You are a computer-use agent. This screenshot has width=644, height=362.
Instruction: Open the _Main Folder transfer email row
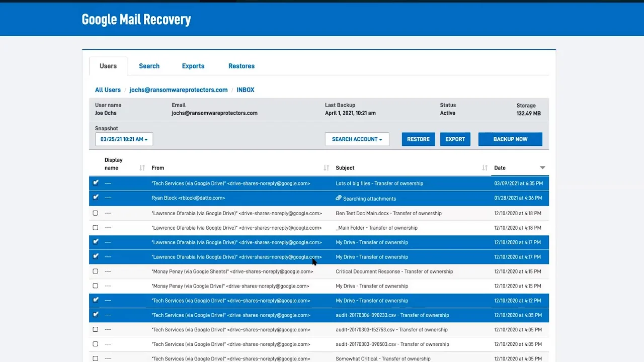tap(319, 228)
